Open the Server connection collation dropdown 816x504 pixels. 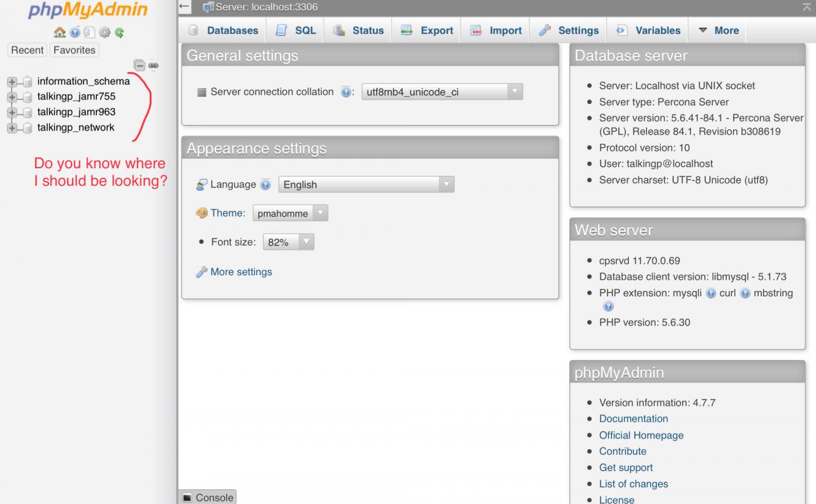[442, 92]
